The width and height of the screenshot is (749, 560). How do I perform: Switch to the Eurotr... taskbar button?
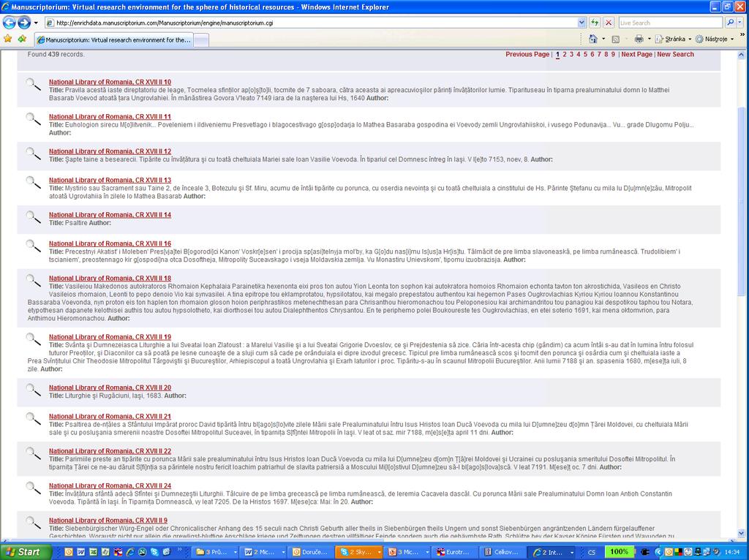pos(454,552)
